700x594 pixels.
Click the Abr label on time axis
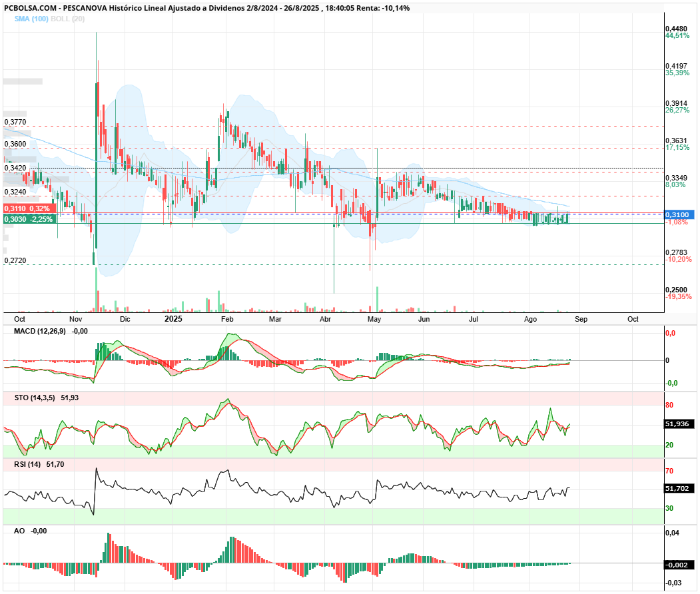[x=326, y=319]
